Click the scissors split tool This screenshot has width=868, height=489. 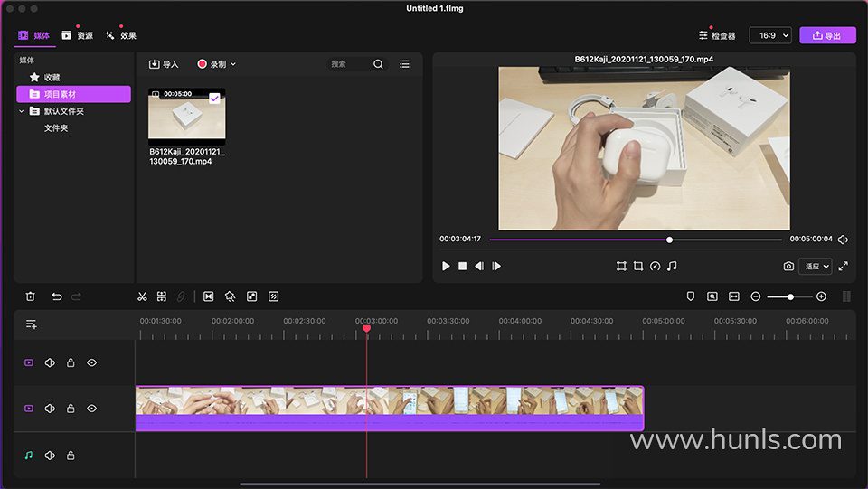pyautogui.click(x=142, y=296)
